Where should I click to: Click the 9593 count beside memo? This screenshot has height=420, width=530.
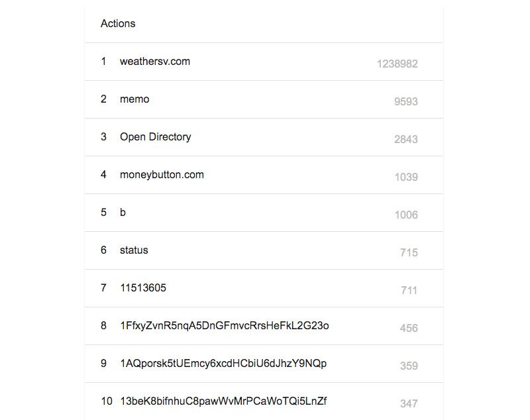click(x=405, y=102)
